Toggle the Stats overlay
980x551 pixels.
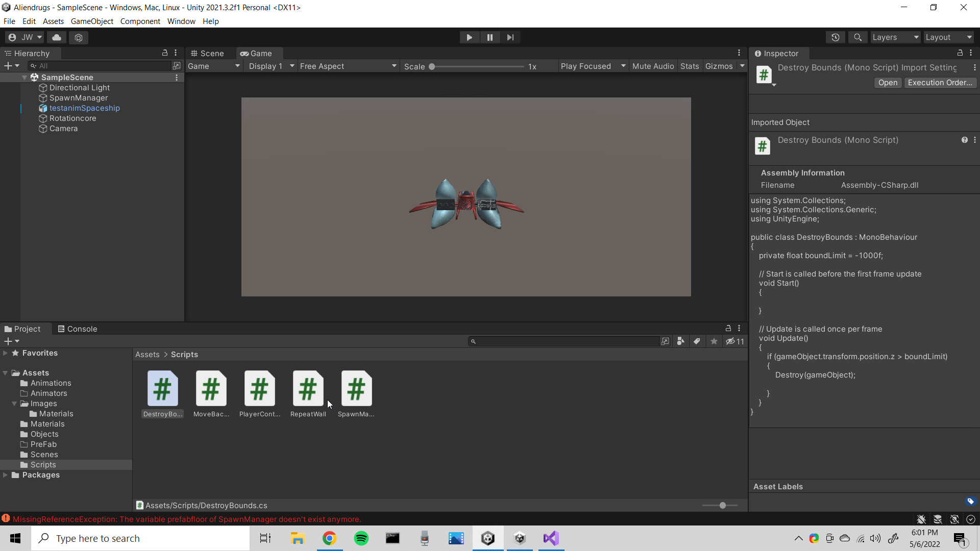(x=690, y=66)
